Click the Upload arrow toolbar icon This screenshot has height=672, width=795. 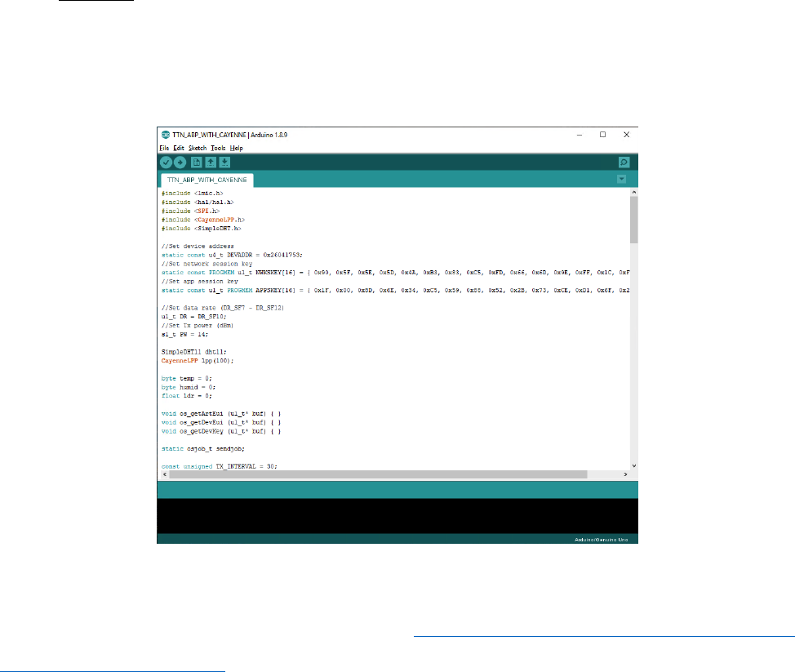coord(180,162)
